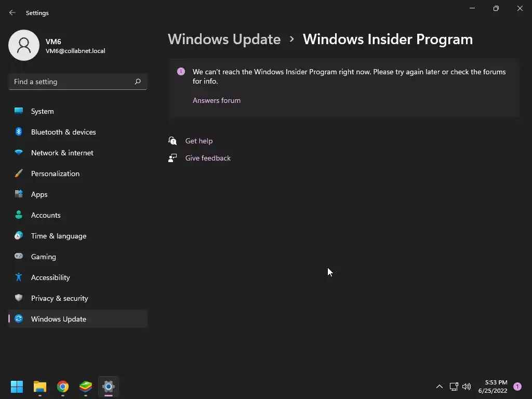Click the Apps grid icon
Screen dimensions: 532x399
coord(19,194)
